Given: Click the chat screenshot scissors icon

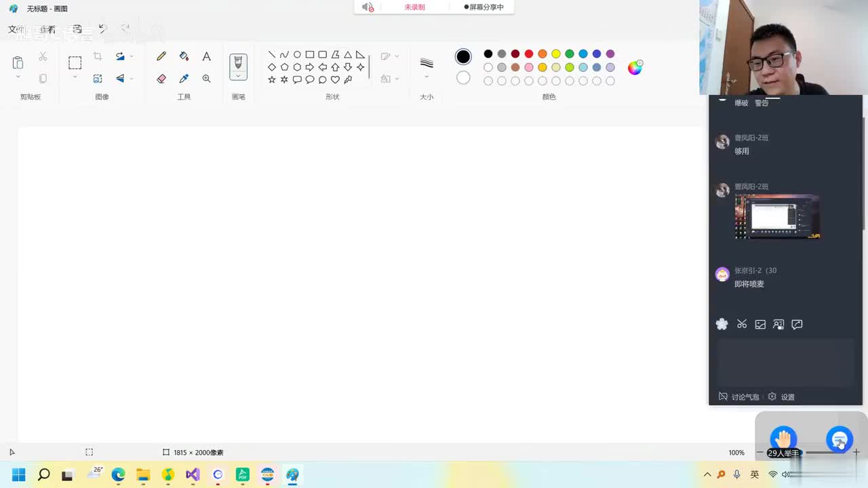Looking at the screenshot, I should [742, 325].
